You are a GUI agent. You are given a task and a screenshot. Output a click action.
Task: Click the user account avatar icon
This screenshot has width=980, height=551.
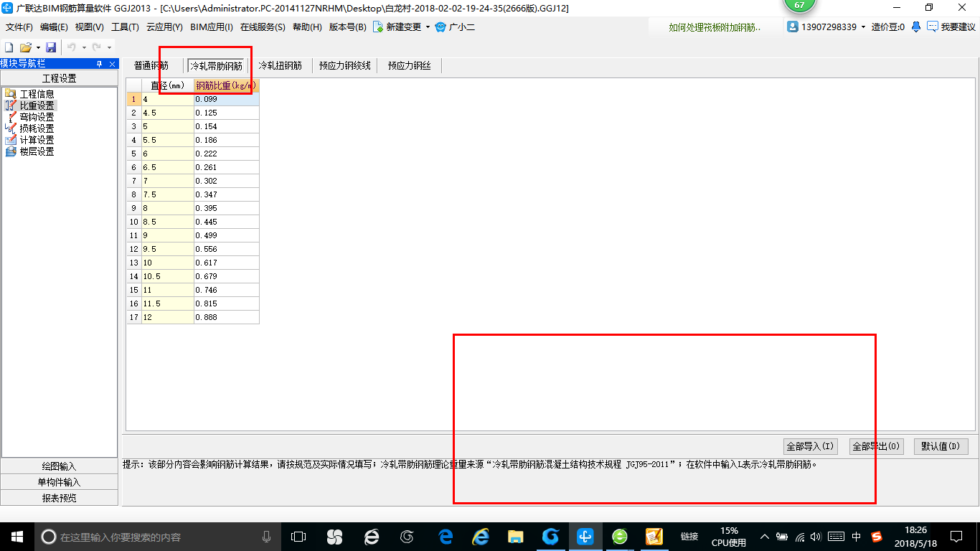[x=793, y=27]
